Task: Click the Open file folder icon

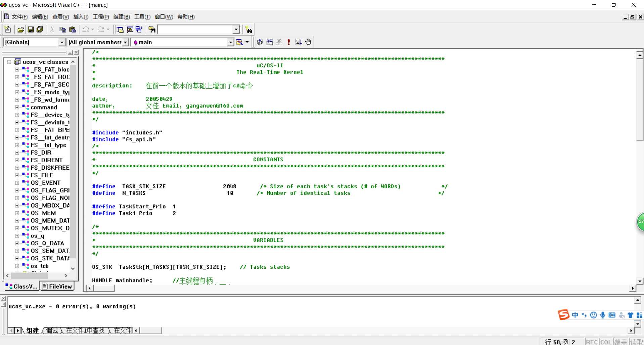Action: point(20,30)
